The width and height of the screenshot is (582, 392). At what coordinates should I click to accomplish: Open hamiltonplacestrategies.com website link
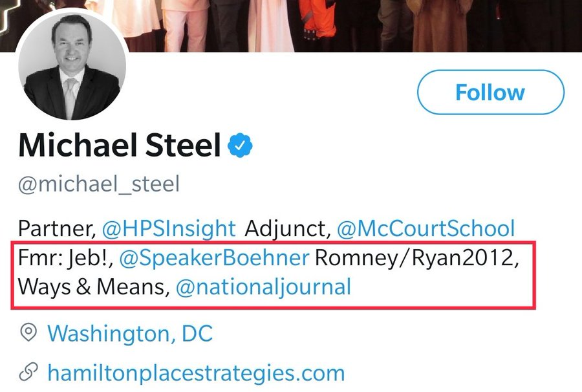pyautogui.click(x=196, y=373)
